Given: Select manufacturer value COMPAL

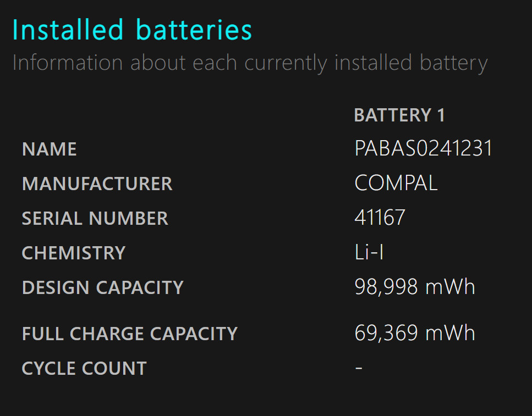Looking at the screenshot, I should [396, 183].
